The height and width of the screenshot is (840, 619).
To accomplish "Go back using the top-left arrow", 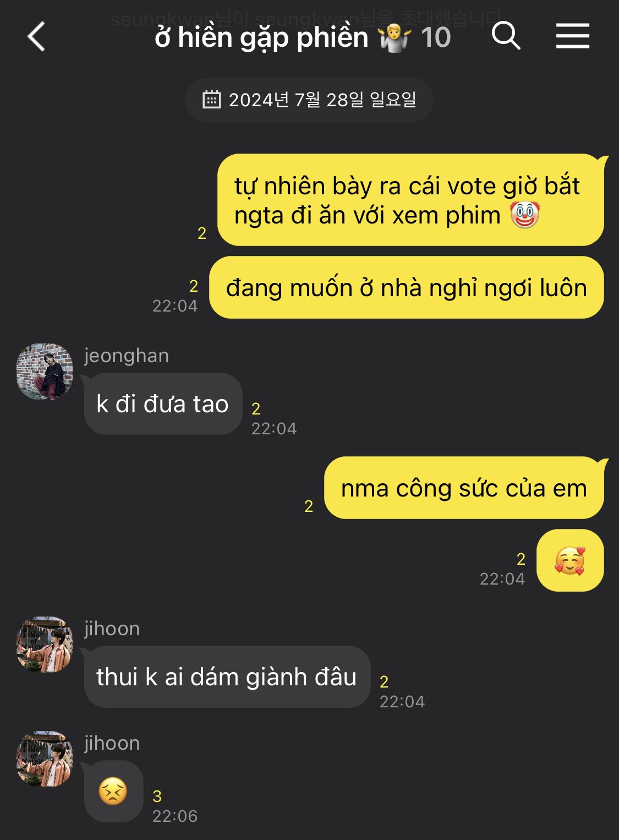I will (36, 37).
